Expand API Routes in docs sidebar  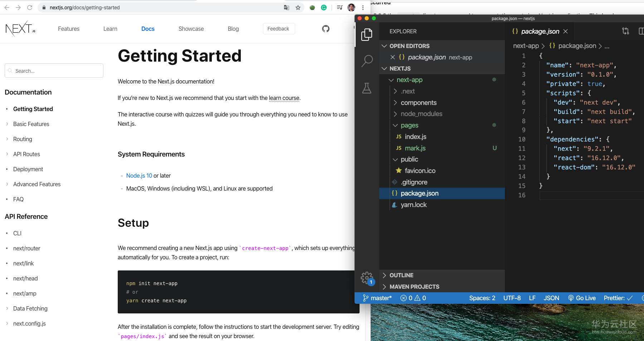point(26,154)
